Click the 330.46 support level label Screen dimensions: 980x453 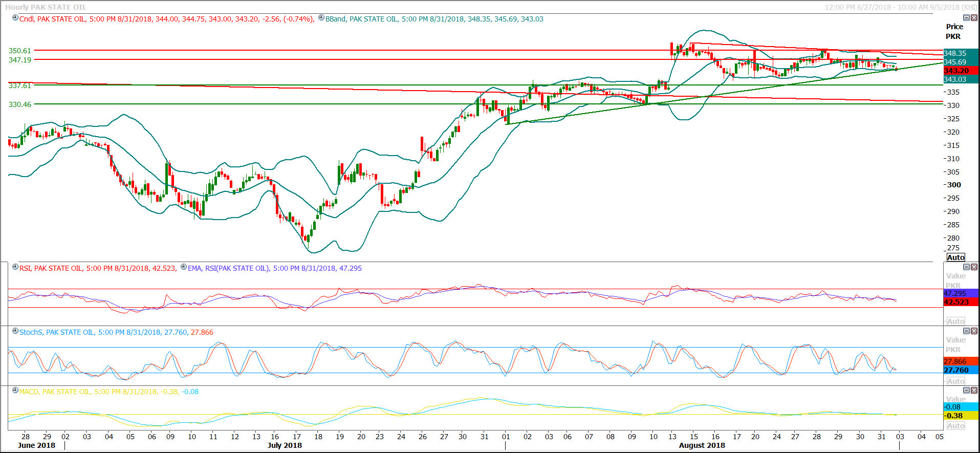click(20, 104)
